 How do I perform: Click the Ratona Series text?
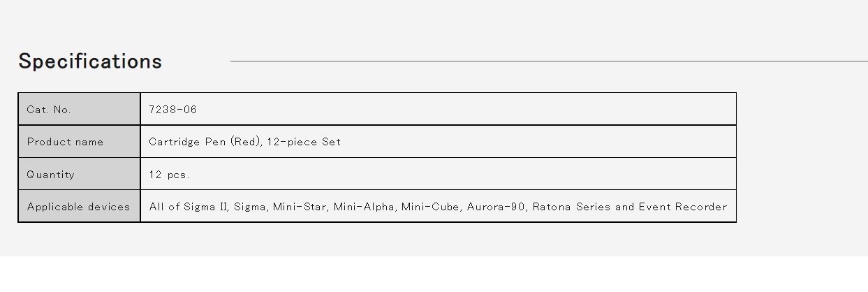[571, 207]
